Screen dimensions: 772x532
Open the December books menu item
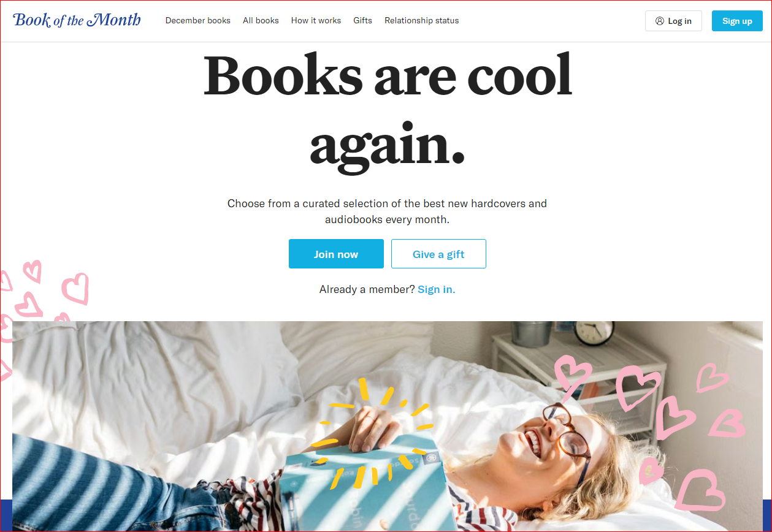click(x=198, y=20)
